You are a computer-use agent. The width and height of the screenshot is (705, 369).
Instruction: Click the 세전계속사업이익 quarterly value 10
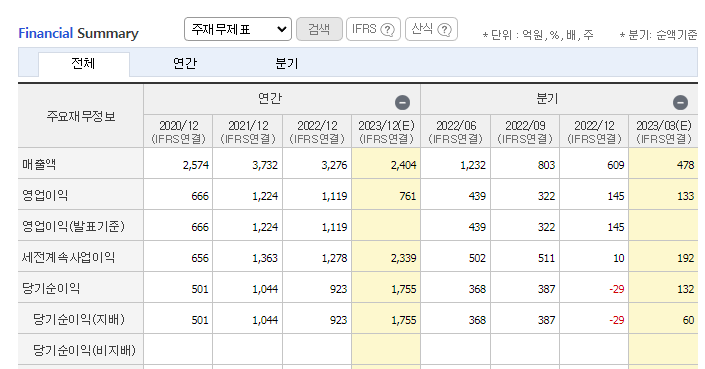coord(619,258)
